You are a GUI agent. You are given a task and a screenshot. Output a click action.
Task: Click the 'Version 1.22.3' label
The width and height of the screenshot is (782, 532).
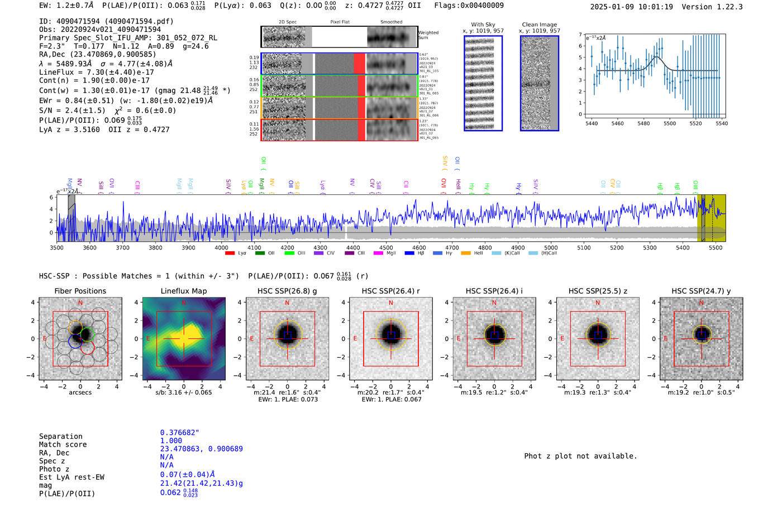tap(712, 7)
